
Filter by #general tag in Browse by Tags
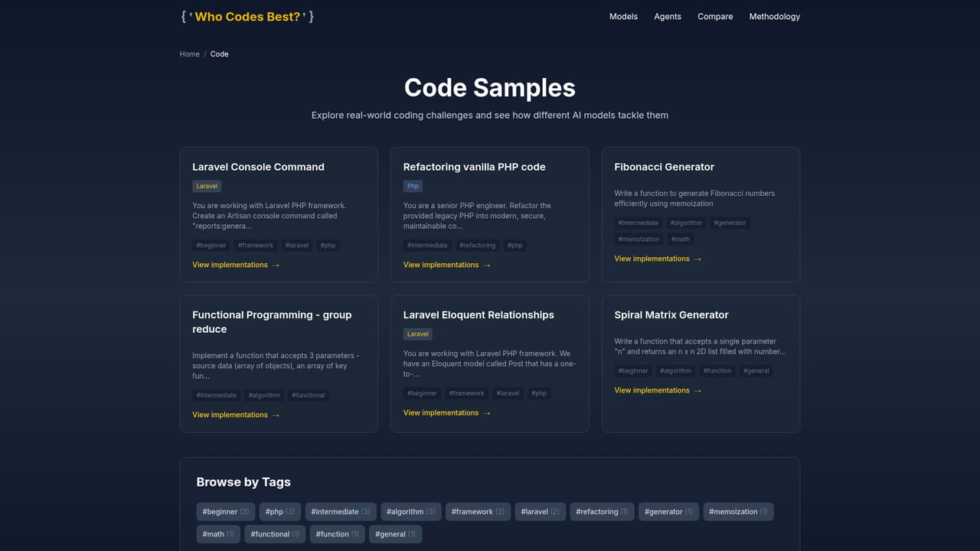coord(396,534)
